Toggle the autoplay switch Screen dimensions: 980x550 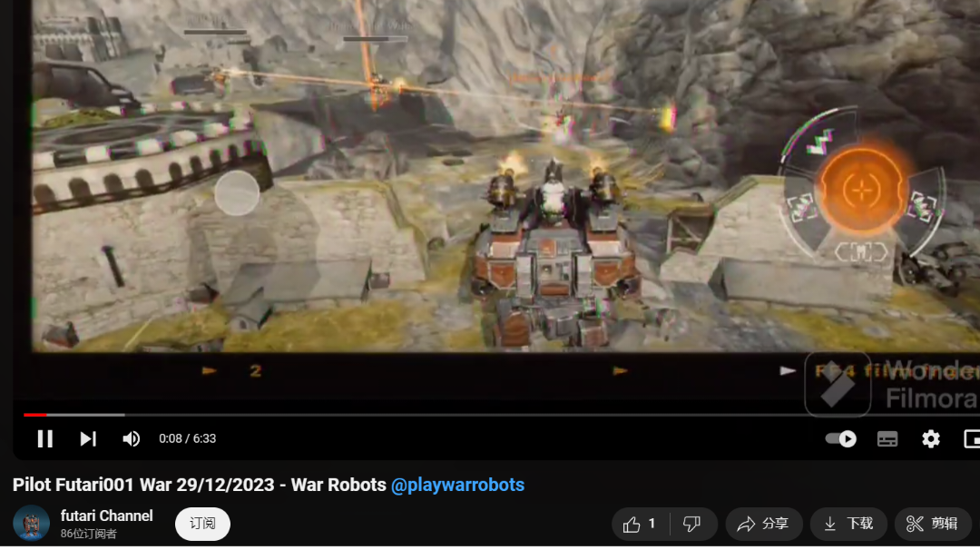(x=840, y=438)
